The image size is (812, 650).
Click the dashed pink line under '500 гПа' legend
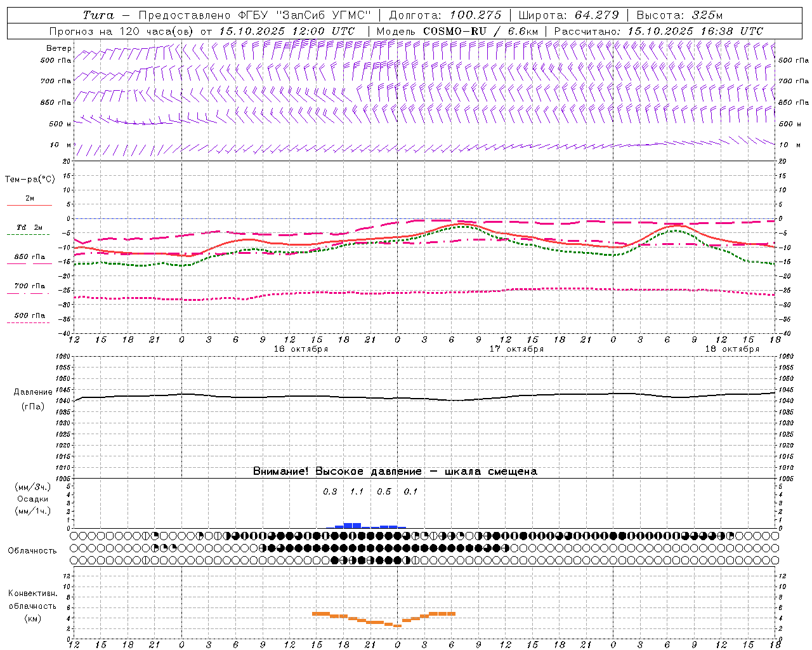click(x=28, y=323)
